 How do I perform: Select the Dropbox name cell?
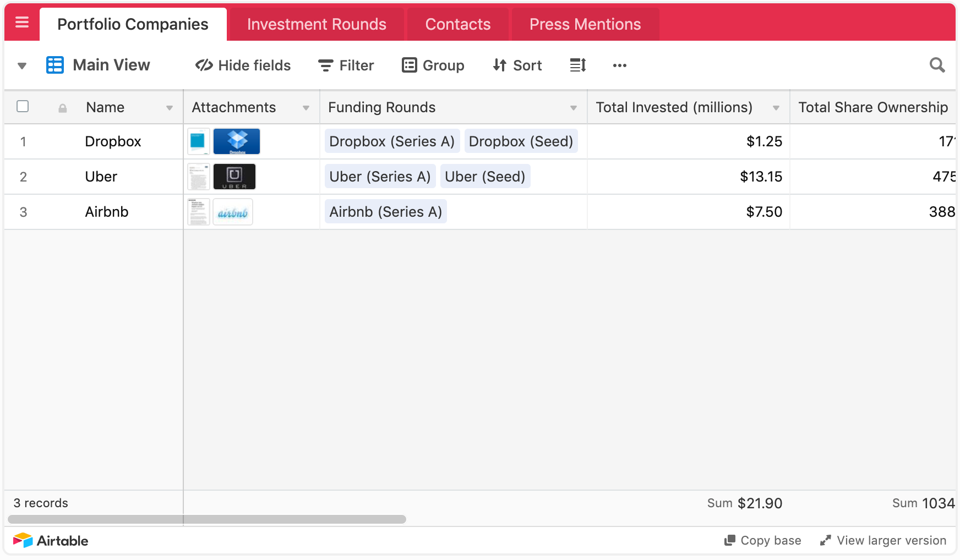point(113,141)
